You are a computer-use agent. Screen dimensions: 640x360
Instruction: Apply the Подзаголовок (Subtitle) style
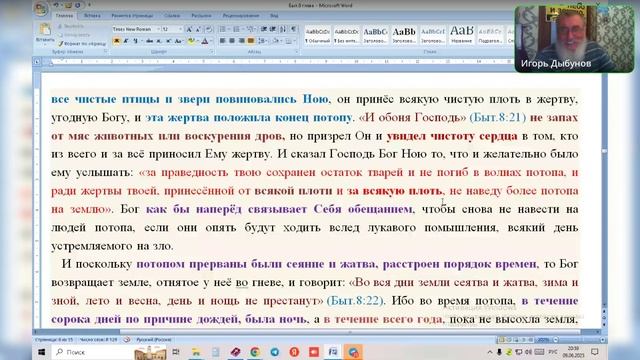pos(490,35)
